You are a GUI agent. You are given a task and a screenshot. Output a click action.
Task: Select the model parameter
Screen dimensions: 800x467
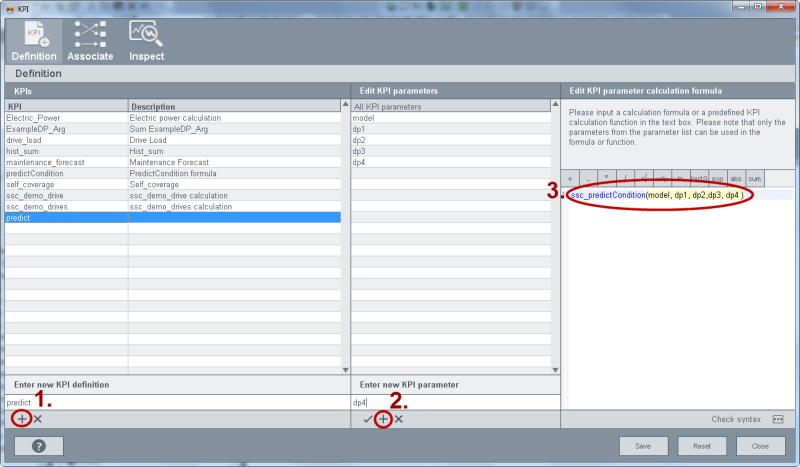pyautogui.click(x=451, y=118)
